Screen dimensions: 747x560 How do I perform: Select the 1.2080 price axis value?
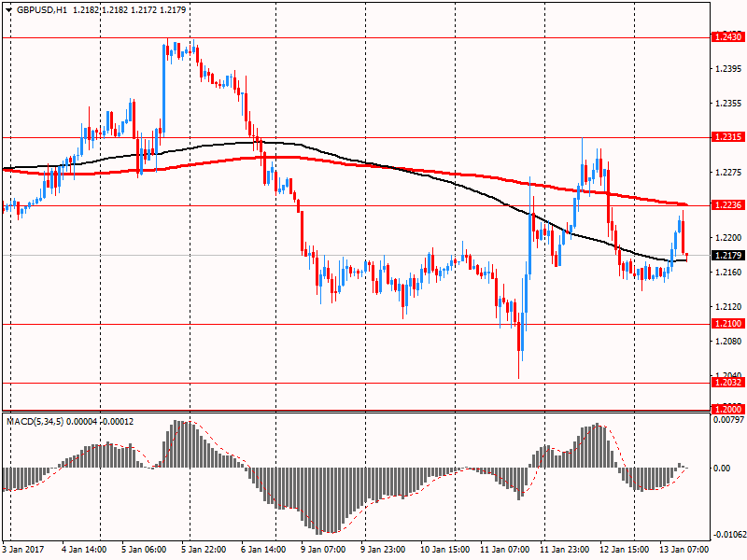click(x=729, y=342)
